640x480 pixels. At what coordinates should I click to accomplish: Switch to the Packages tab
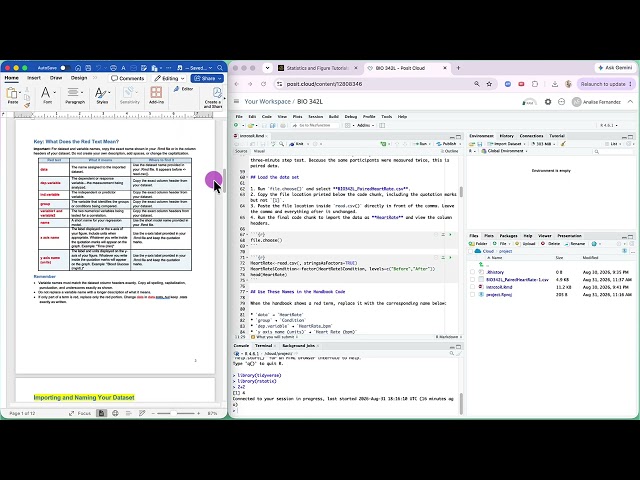(x=509, y=236)
